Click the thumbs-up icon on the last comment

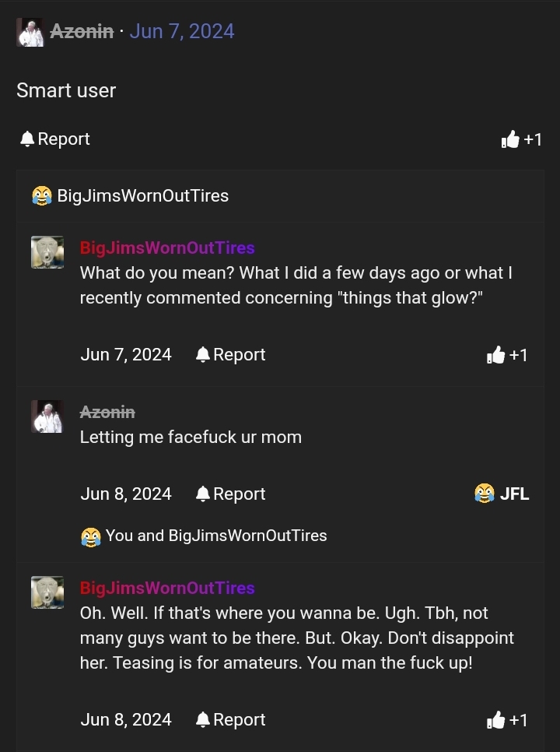coord(496,719)
